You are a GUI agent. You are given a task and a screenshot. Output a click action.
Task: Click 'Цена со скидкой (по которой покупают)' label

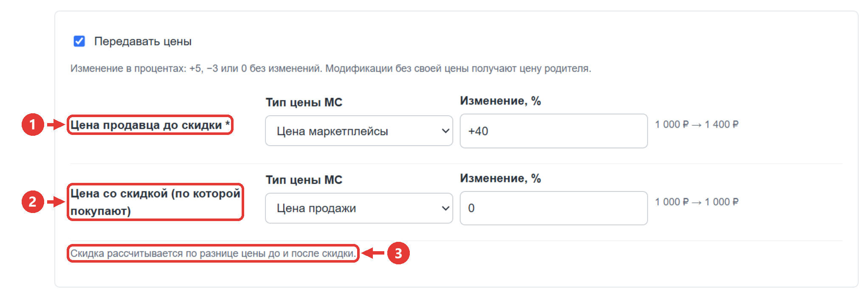pos(155,202)
